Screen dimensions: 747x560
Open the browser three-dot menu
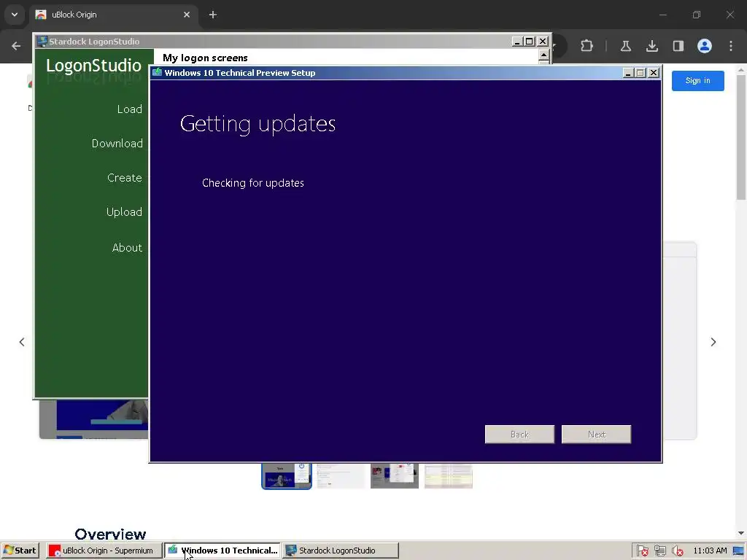pyautogui.click(x=731, y=46)
